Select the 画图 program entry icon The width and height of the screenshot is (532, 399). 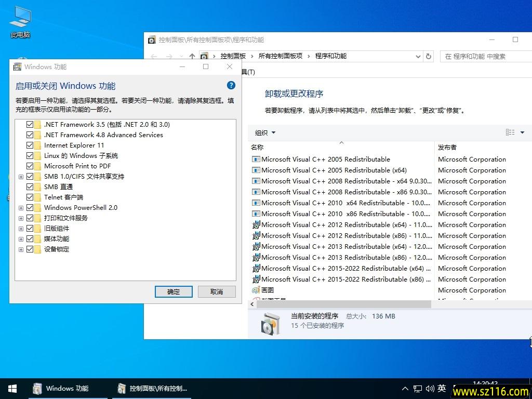tap(255, 290)
